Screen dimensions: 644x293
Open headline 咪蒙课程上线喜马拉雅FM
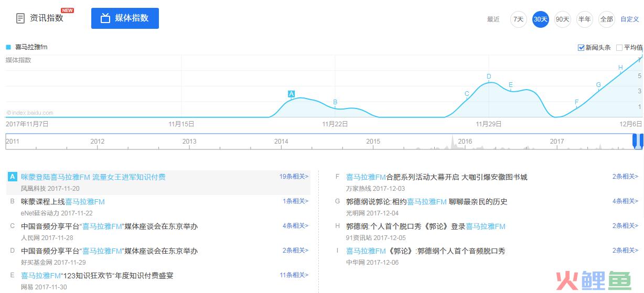(x=63, y=202)
